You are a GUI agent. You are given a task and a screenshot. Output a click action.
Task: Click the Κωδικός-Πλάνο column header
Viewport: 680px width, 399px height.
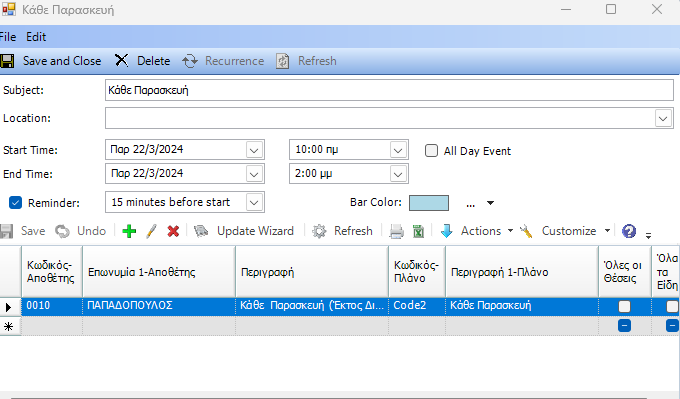417,272
